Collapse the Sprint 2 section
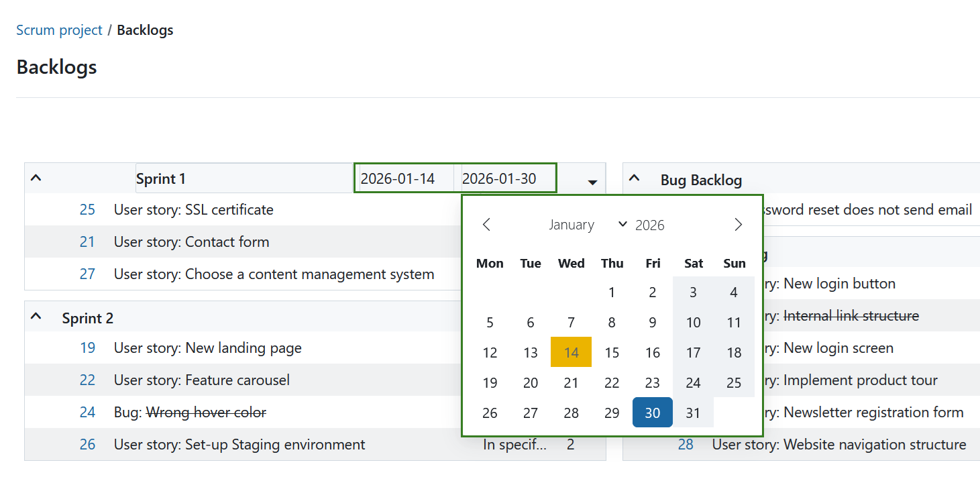The height and width of the screenshot is (481, 980). point(36,317)
